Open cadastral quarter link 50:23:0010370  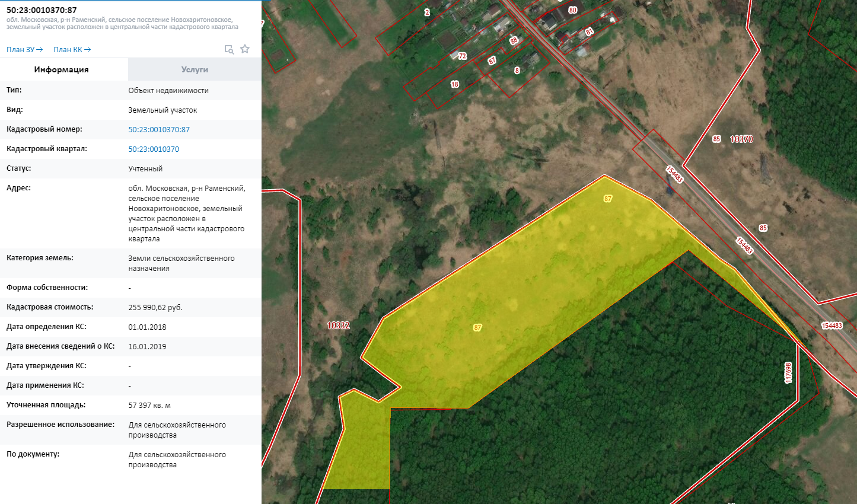point(154,149)
